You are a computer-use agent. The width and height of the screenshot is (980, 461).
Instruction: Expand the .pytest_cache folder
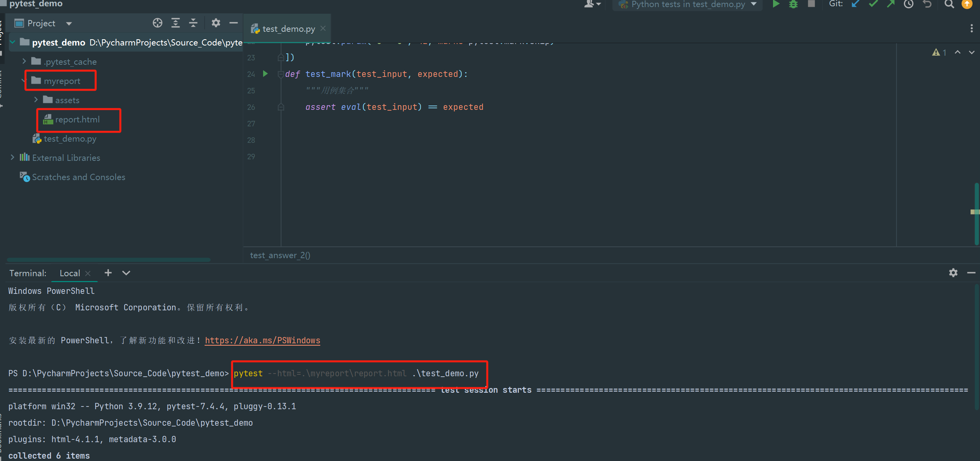pyautogui.click(x=24, y=61)
